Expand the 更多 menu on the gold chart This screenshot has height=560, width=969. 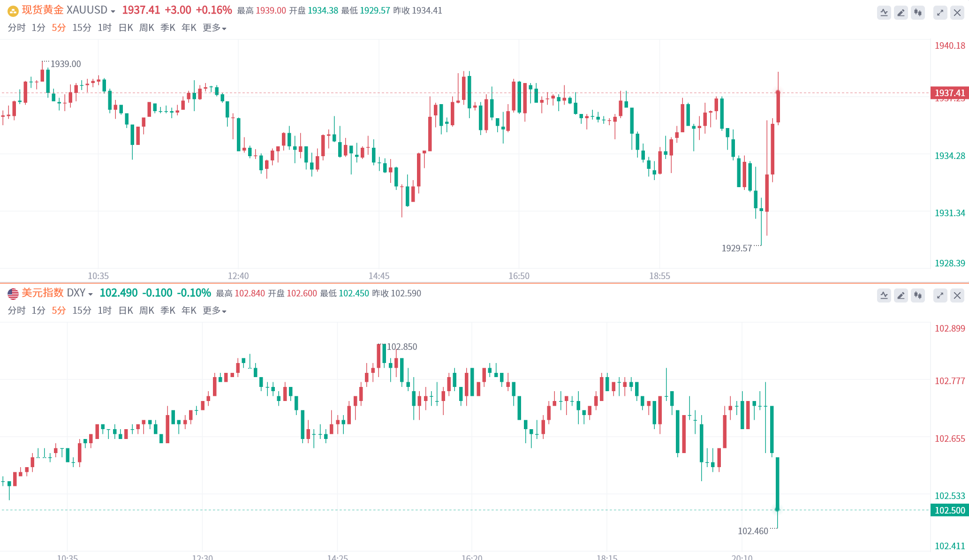(x=214, y=28)
